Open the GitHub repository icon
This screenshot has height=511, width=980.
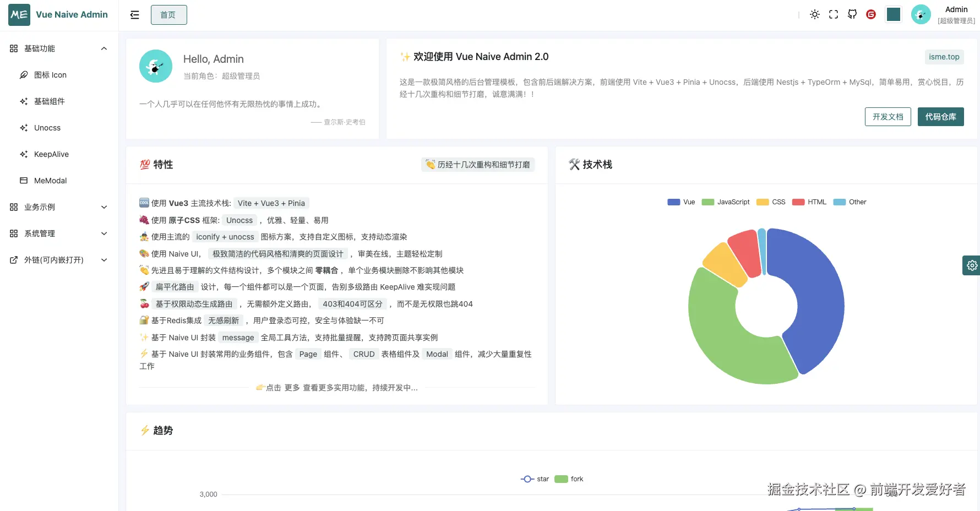(x=852, y=14)
